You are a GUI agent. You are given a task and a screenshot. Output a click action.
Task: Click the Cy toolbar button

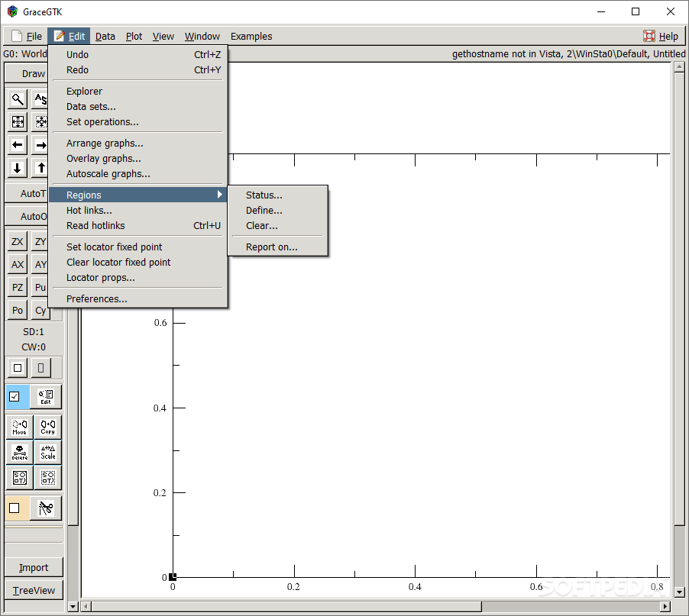(40, 310)
